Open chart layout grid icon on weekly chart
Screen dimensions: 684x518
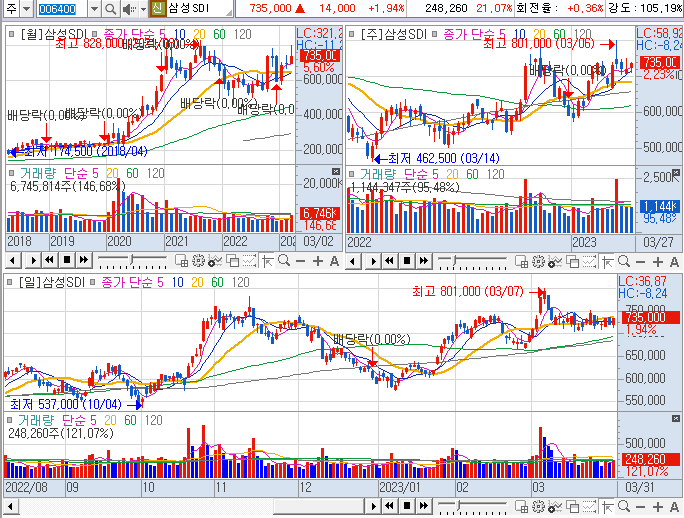[x=522, y=261]
